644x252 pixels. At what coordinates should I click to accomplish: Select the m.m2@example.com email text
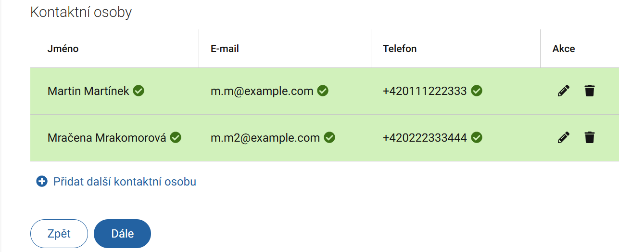point(265,138)
